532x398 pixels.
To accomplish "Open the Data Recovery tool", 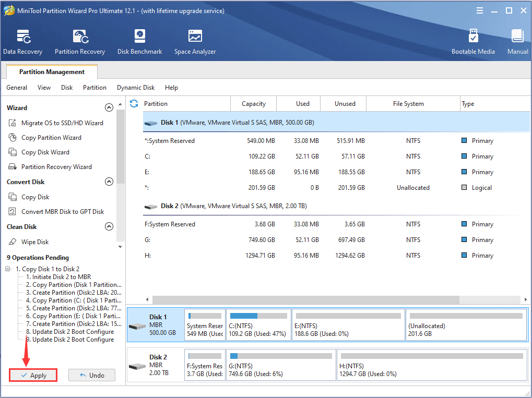I will (23, 42).
